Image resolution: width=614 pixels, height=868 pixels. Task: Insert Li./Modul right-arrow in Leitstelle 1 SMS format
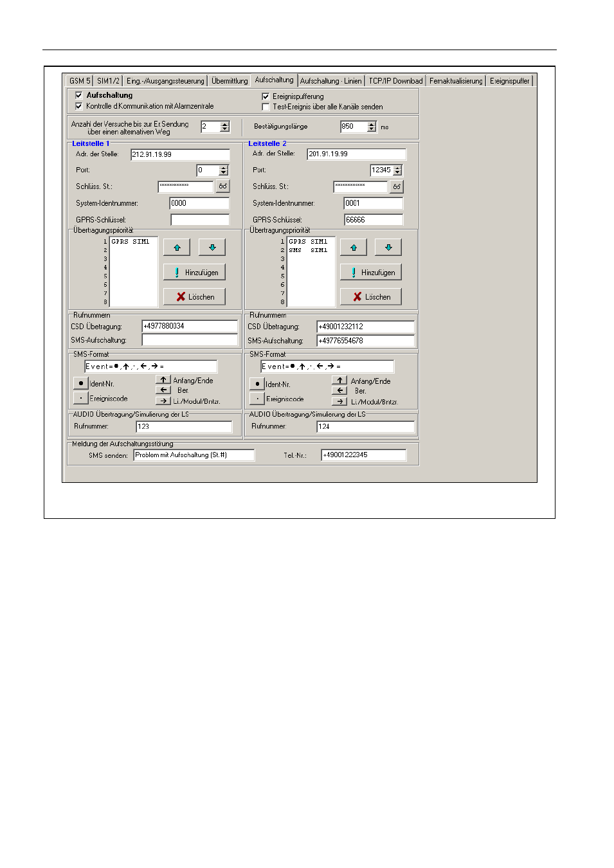(163, 401)
